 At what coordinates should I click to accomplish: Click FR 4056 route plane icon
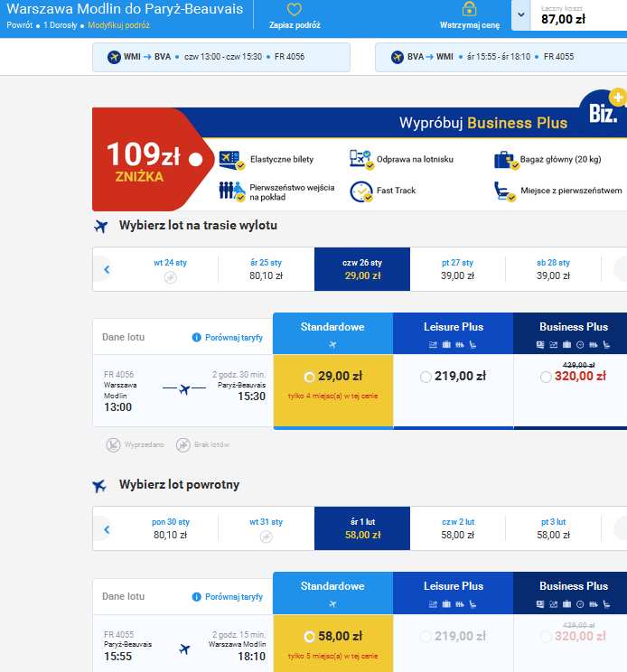click(x=184, y=389)
